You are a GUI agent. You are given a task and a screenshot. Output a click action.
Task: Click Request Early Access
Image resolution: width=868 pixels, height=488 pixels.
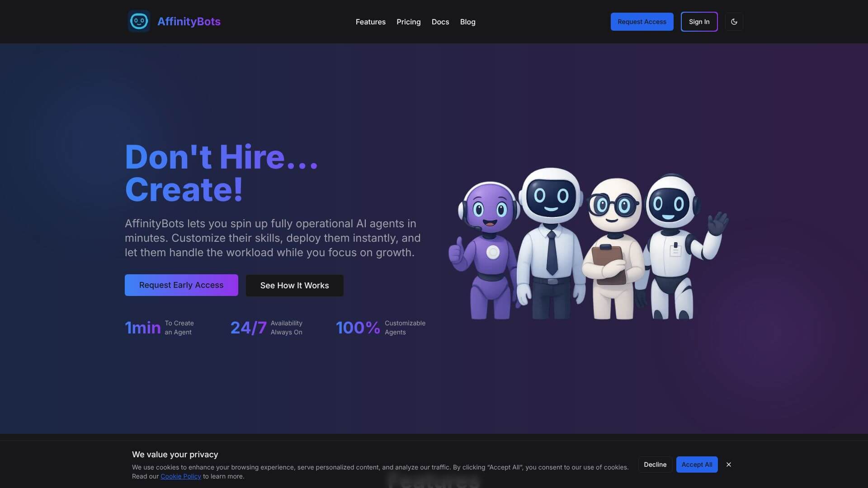[181, 285]
